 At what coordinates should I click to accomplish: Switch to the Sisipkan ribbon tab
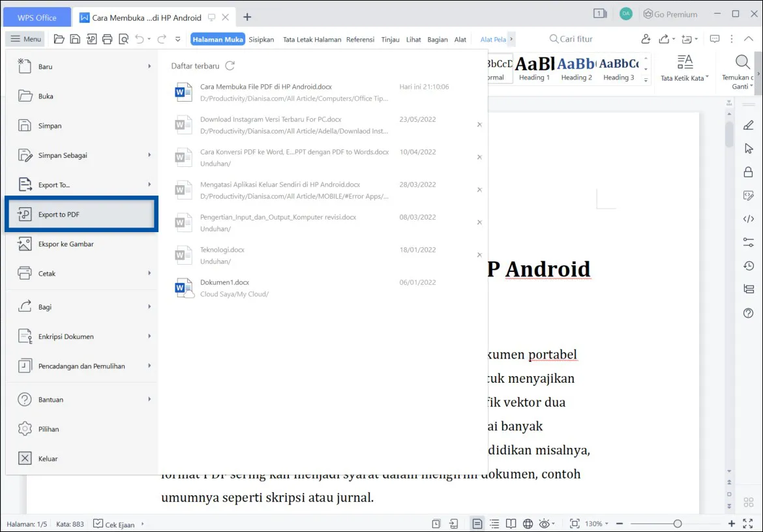pyautogui.click(x=261, y=39)
